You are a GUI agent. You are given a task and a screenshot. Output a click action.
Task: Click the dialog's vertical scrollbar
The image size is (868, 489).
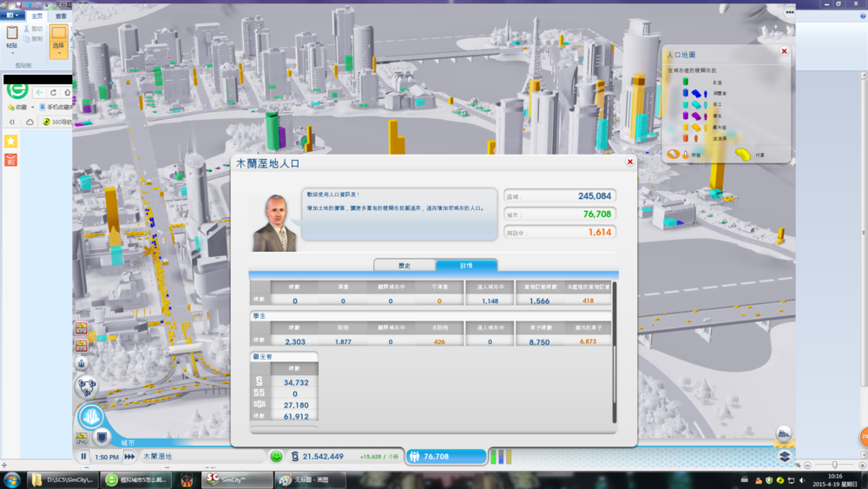pos(614,353)
